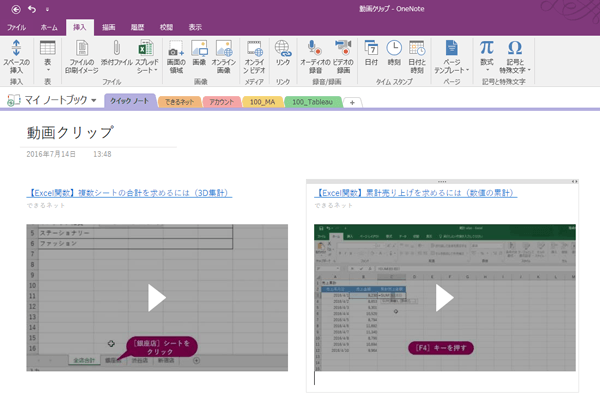The image size is (600, 400).
Task: Click the Online Pictures icon
Action: 224,48
